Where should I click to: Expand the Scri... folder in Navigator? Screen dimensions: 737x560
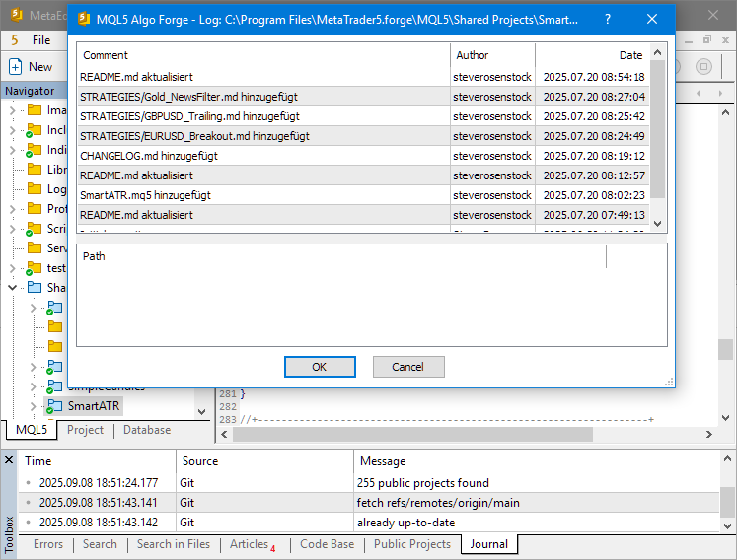[x=12, y=229]
